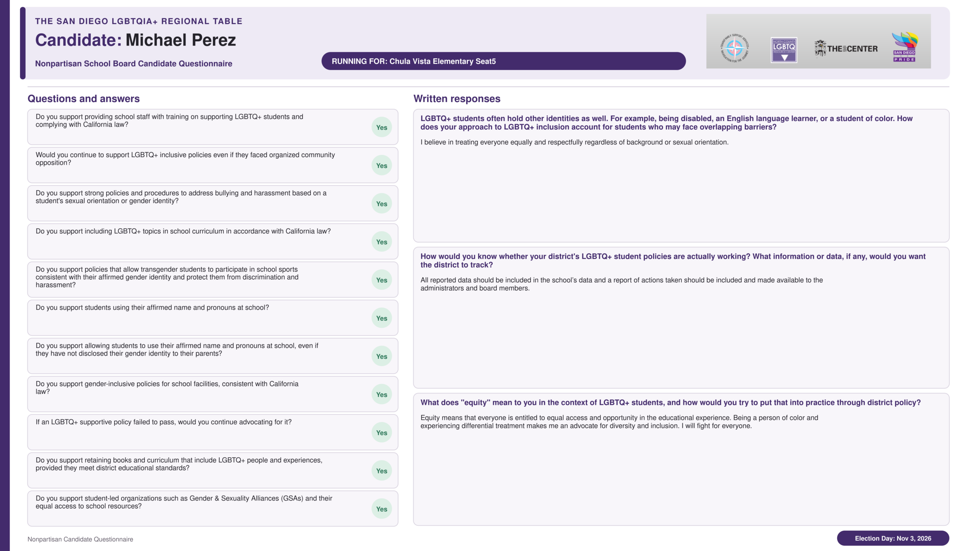The height and width of the screenshot is (551, 980).
Task: Click question 'support students using their affirmed name'
Action: click(152, 308)
